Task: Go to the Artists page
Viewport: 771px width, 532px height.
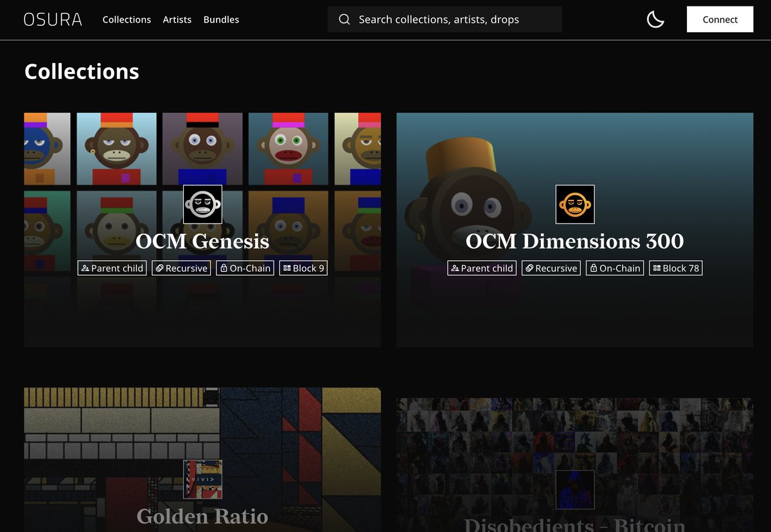Action: 177,20
